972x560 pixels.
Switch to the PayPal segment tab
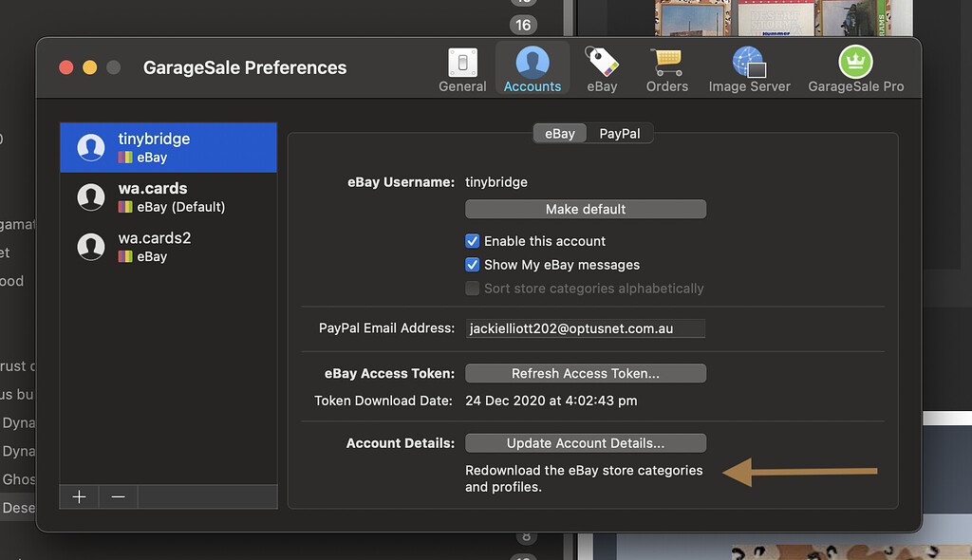619,133
